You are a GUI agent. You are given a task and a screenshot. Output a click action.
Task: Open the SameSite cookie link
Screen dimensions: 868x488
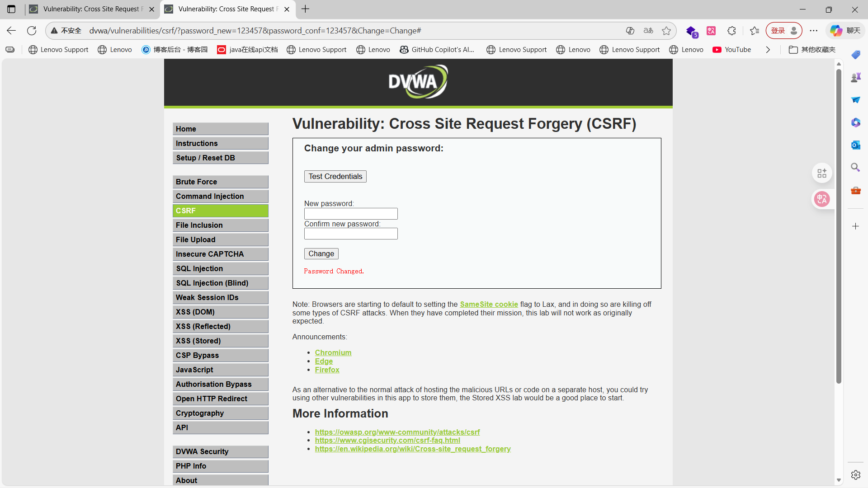click(489, 305)
